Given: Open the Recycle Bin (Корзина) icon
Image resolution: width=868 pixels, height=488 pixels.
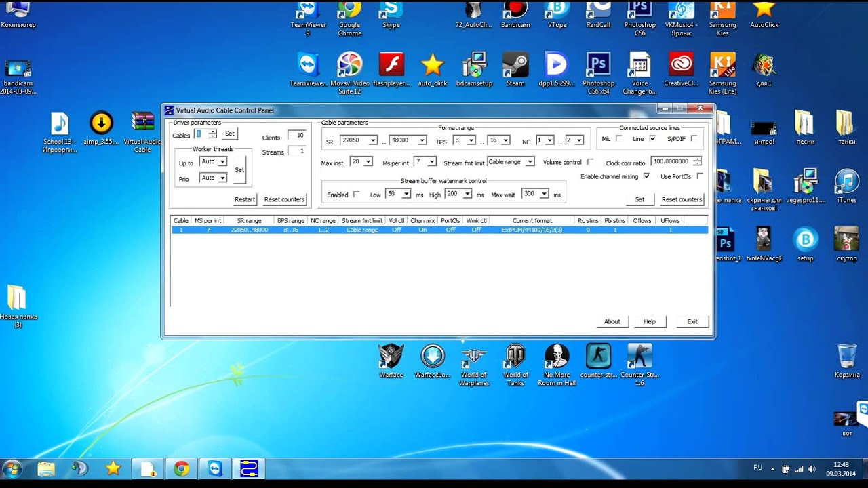Looking at the screenshot, I should (x=847, y=361).
